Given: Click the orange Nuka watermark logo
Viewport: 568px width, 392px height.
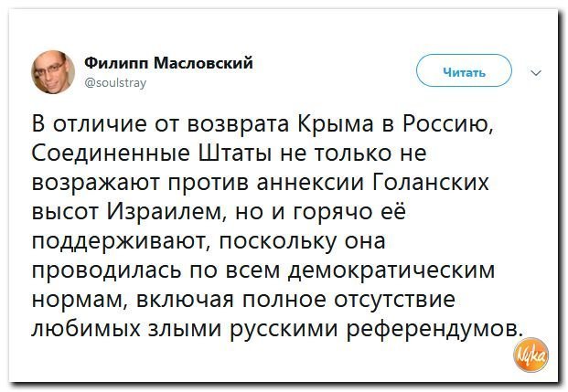Looking at the screenshot, I should [x=530, y=355].
